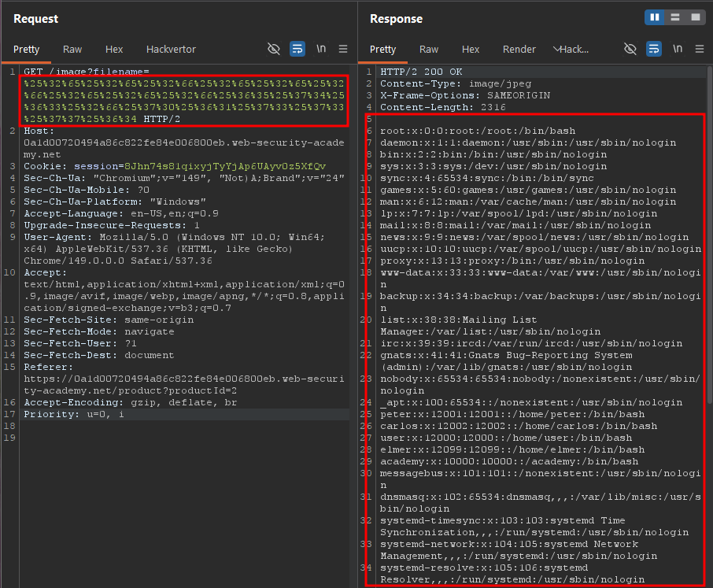Viewport: 713px width, 588px height.
Task: Click the "Upgrade-Insecure-Requests: 1" header
Action: (x=112, y=225)
